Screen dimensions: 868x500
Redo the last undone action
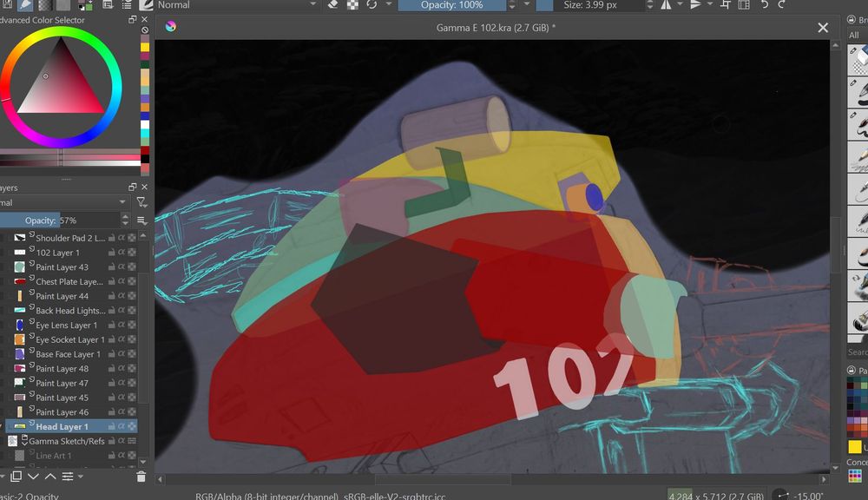click(782, 5)
